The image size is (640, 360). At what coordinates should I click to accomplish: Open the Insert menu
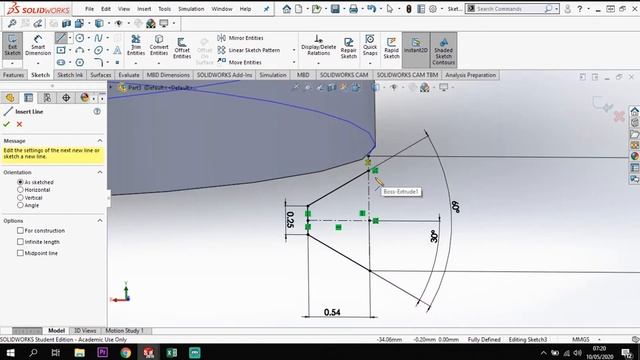tap(144, 9)
